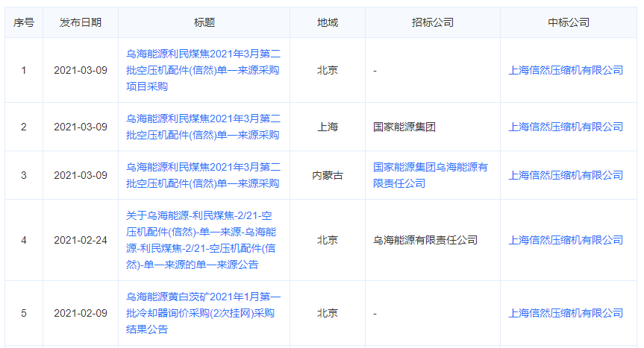Select the 北京 cell in row 1
The height and width of the screenshot is (348, 644).
click(x=328, y=70)
